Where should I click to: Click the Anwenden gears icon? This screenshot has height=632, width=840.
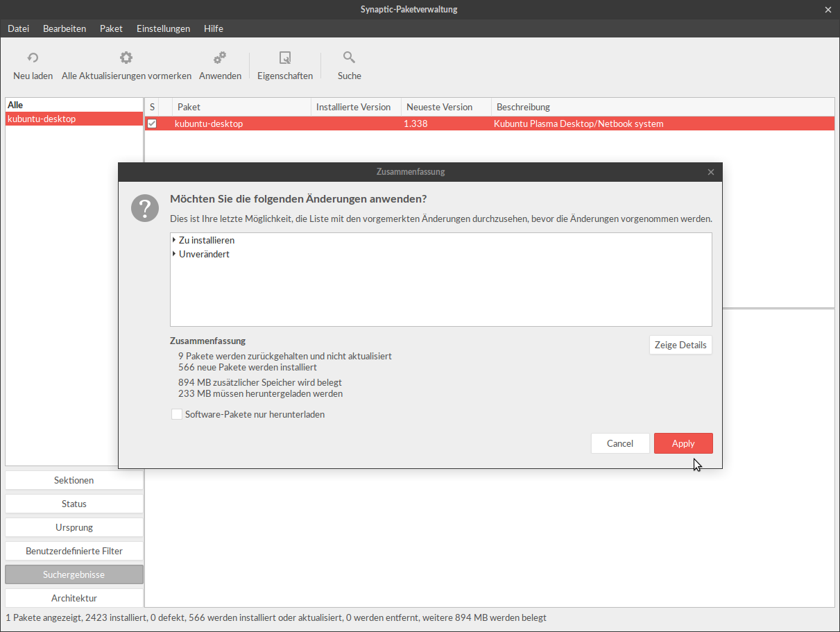click(220, 58)
